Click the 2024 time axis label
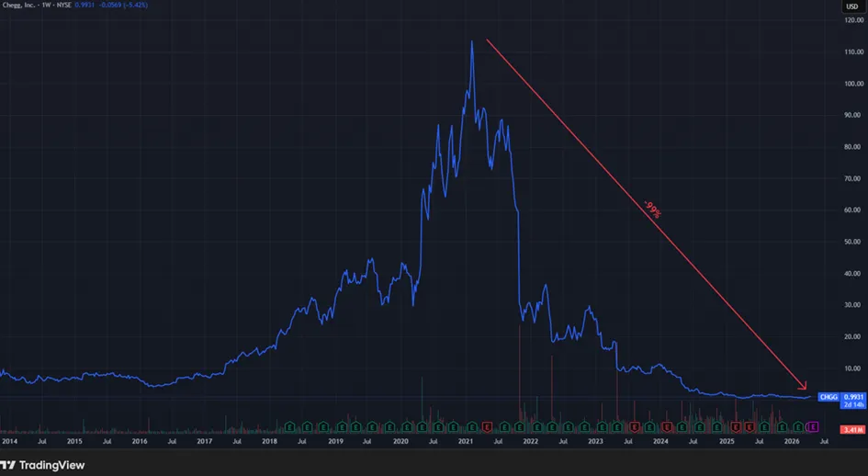 (x=660, y=441)
